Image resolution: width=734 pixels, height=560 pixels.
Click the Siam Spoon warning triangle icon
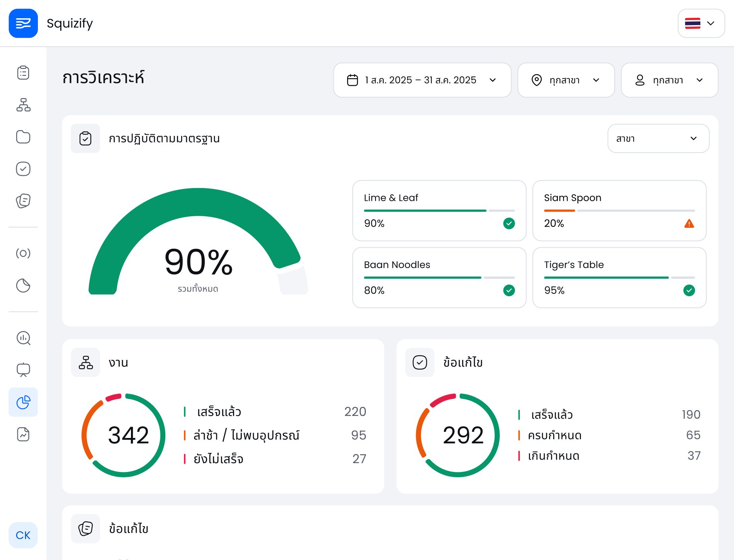(689, 224)
